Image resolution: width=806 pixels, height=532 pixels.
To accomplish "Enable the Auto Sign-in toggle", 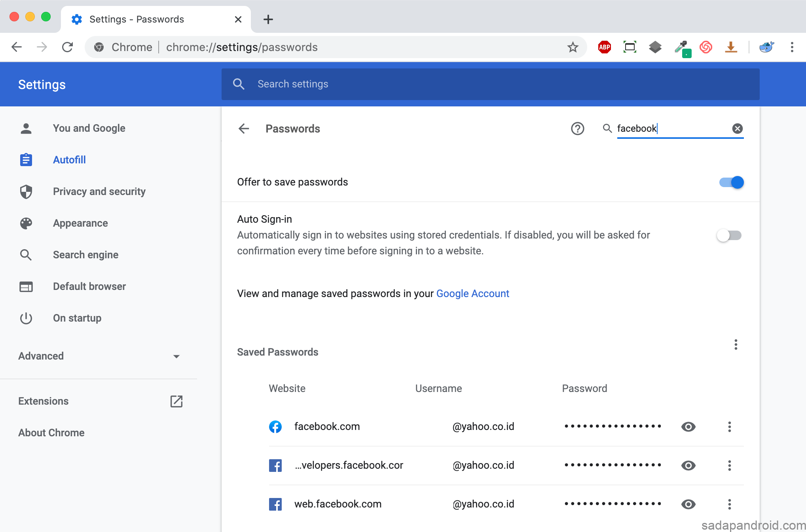I will coord(729,236).
